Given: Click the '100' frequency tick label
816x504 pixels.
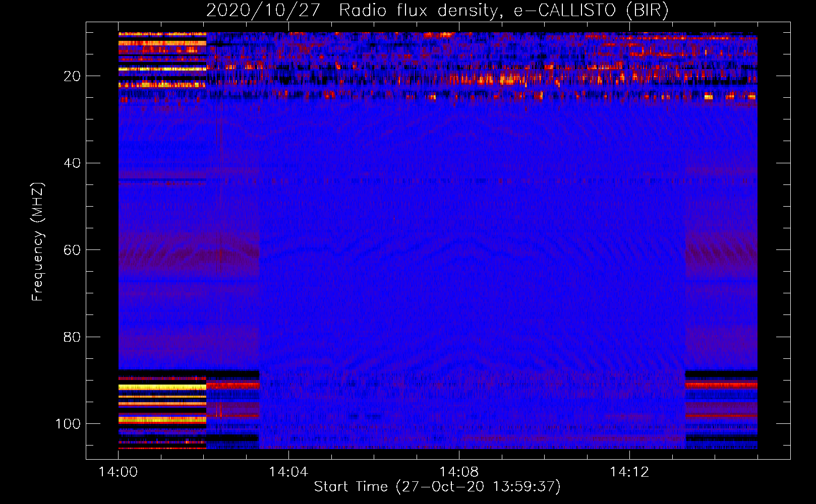Looking at the screenshot, I should coord(68,424).
